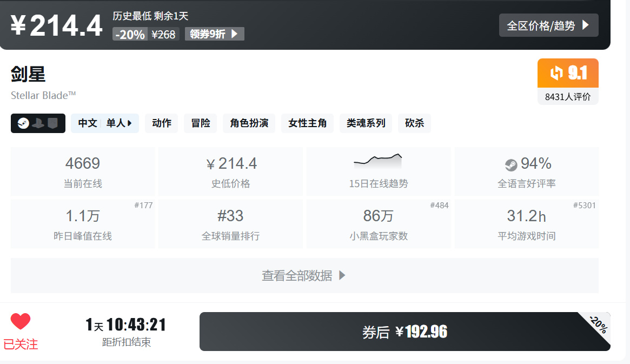Click the Steam platform icon
Screen dimensions: 630x364
(23, 123)
